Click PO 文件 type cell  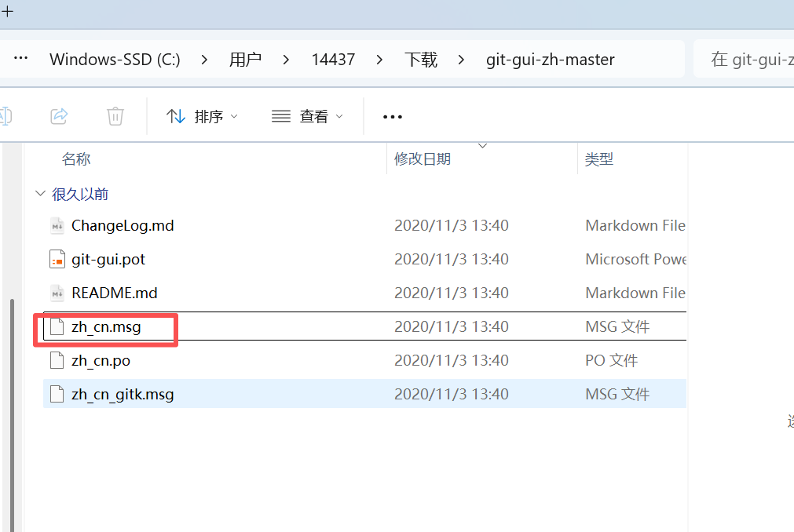pyautogui.click(x=611, y=361)
